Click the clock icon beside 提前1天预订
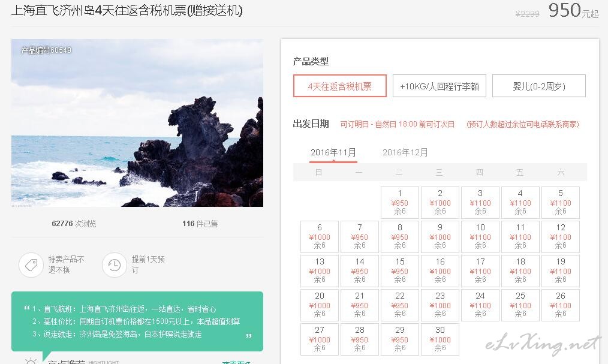Viewport: 608px width, 364px height. [x=115, y=265]
